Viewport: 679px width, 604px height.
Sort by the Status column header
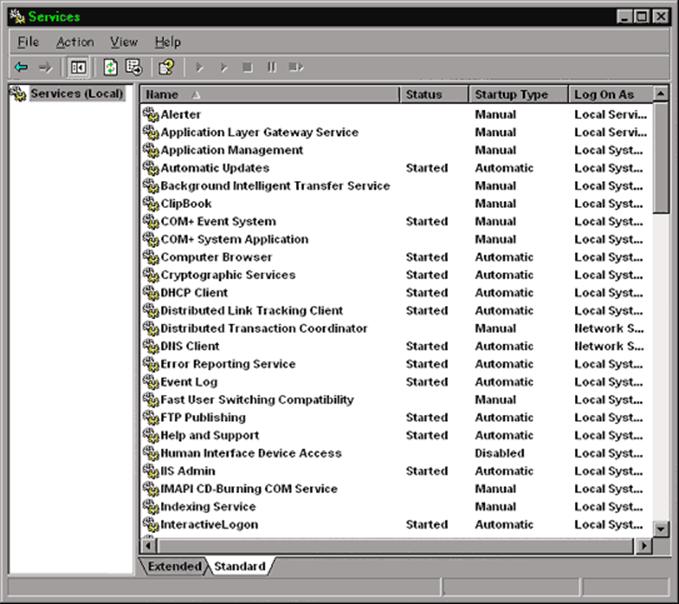434,94
